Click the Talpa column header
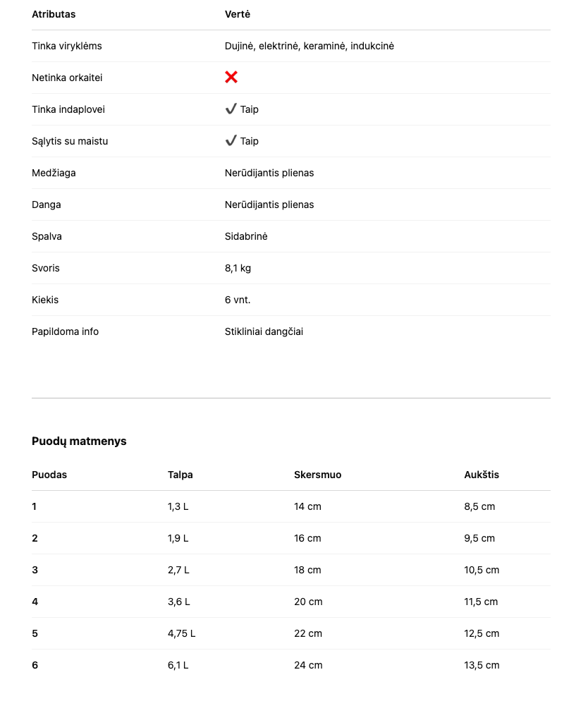This screenshot has width=588, height=713. [180, 475]
